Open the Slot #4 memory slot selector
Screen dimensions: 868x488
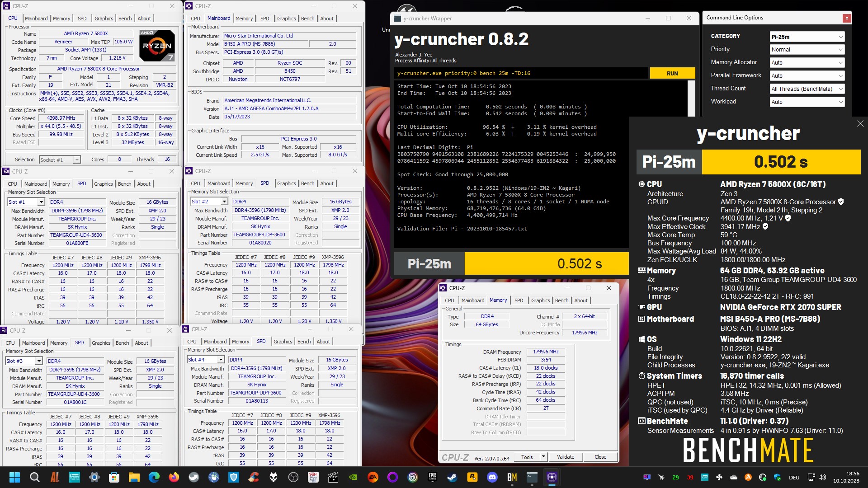coord(206,360)
